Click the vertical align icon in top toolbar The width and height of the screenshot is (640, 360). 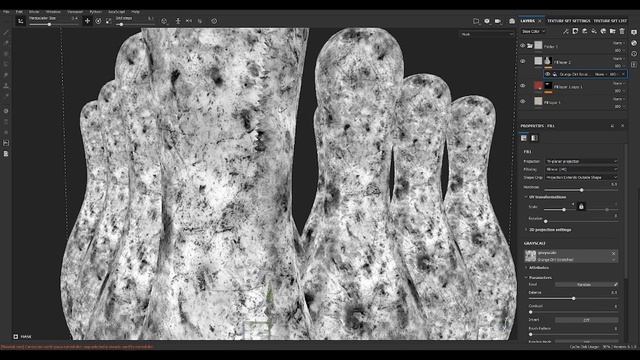coord(178,21)
